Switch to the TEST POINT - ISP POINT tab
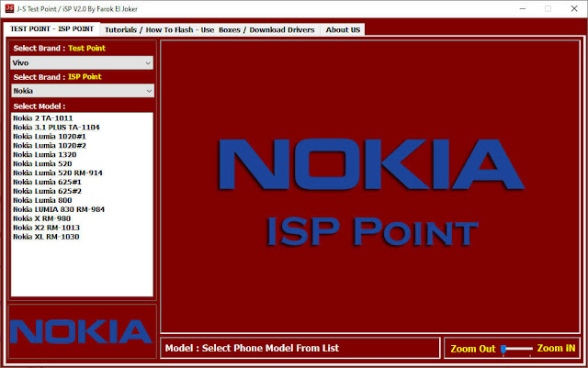 [x=51, y=29]
